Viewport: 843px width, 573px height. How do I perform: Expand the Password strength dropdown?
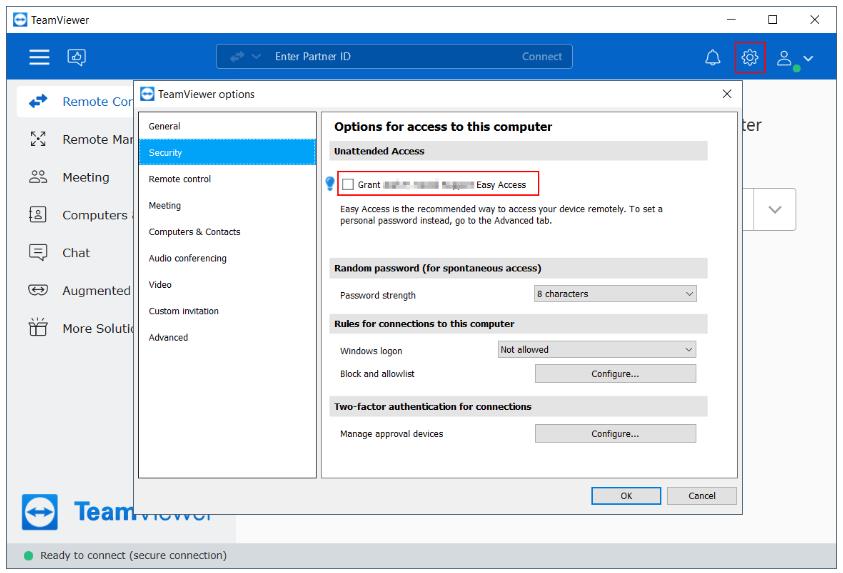click(x=615, y=294)
